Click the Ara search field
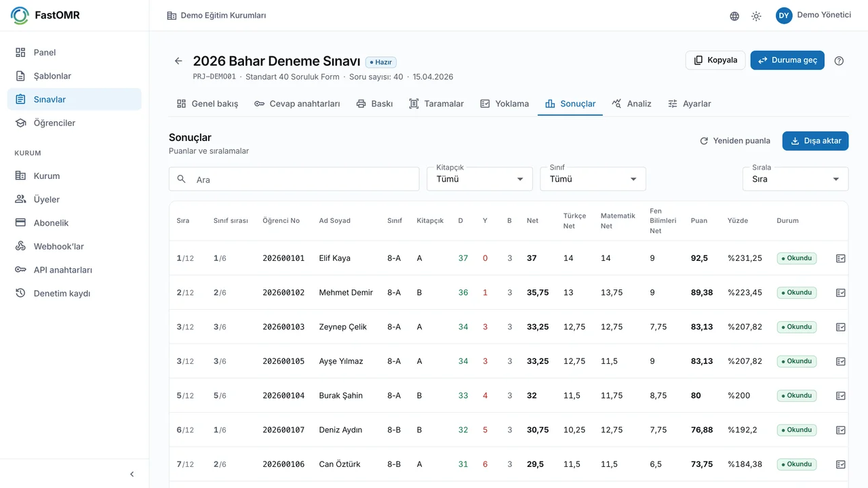The width and height of the screenshot is (868, 488). (294, 179)
